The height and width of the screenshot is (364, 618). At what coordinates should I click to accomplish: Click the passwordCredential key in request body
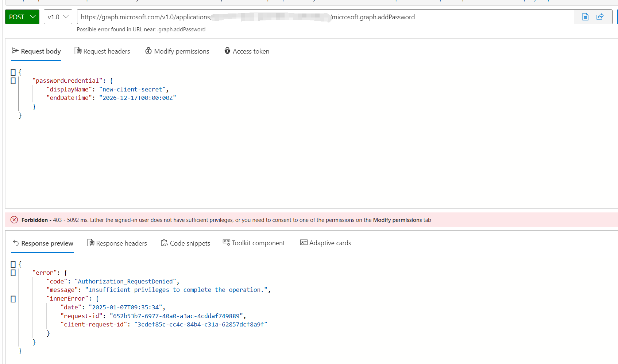[x=67, y=81]
